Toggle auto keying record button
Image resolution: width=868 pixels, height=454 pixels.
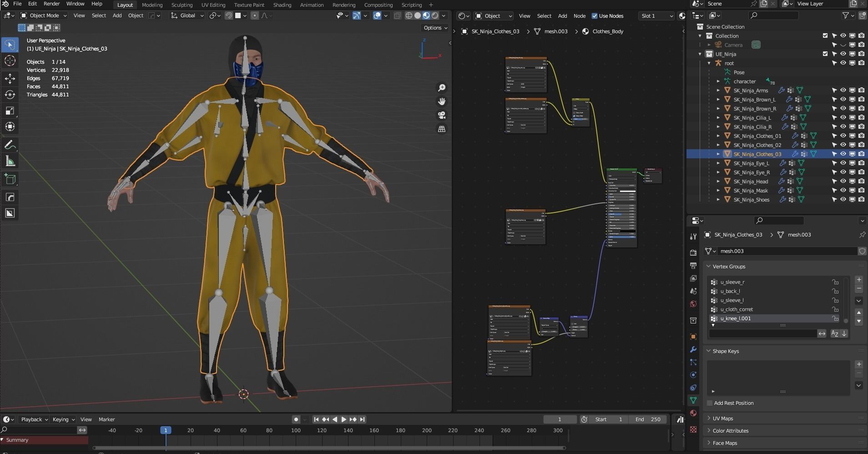pyautogui.click(x=296, y=419)
